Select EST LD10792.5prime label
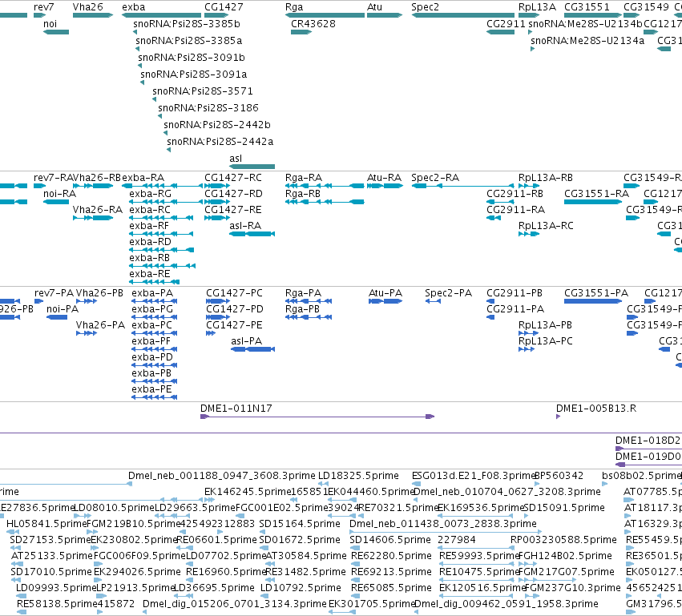This screenshot has height=616, width=682. pos(301,588)
